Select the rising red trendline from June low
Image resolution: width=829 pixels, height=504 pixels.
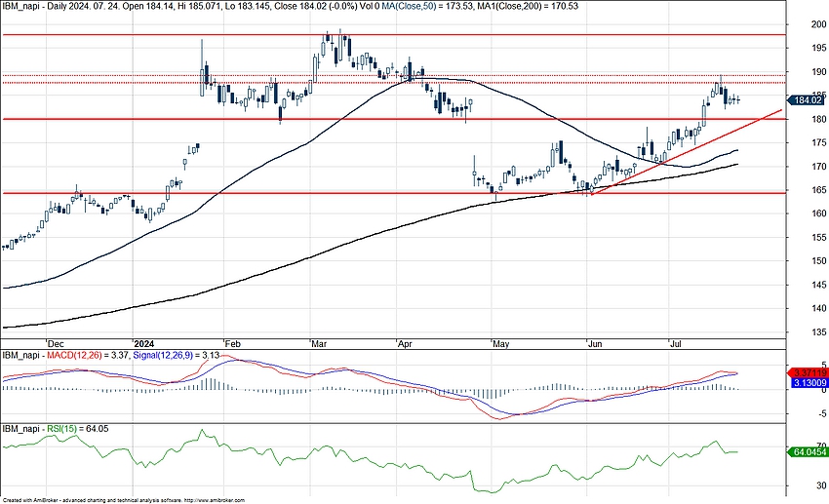687,152
